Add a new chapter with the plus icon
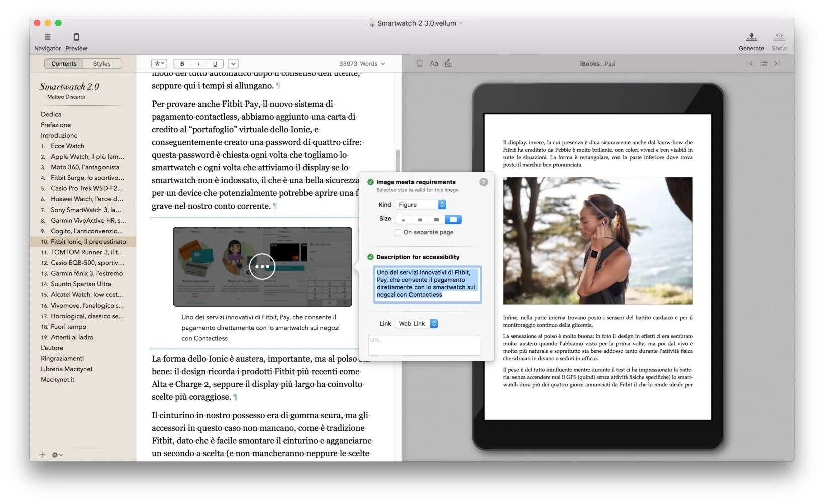The height and width of the screenshot is (504, 824). coord(42,454)
